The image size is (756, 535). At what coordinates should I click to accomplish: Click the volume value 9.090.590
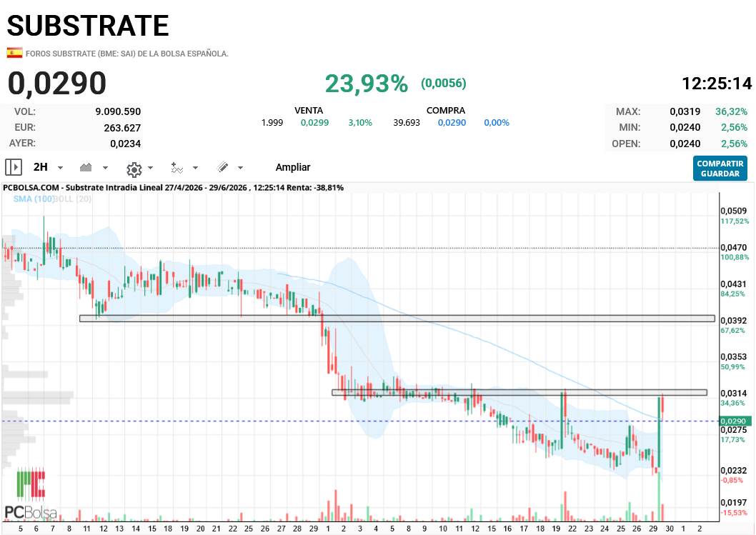(x=118, y=111)
